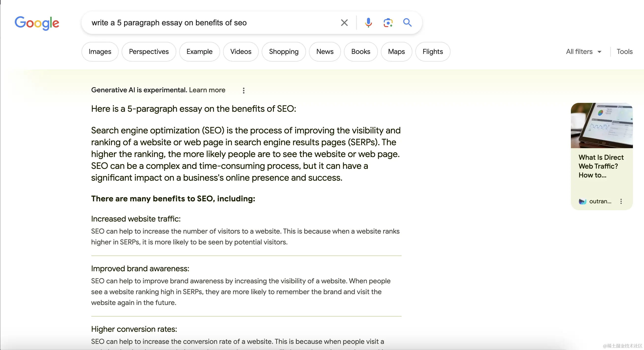Open three-dot menu on outran source card
Image resolution: width=644 pixels, height=350 pixels.
pos(621,202)
